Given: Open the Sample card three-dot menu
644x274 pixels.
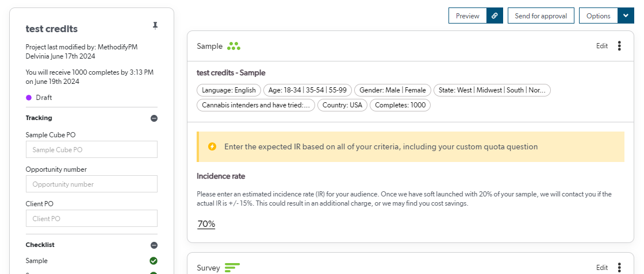Looking at the screenshot, I should pos(619,46).
